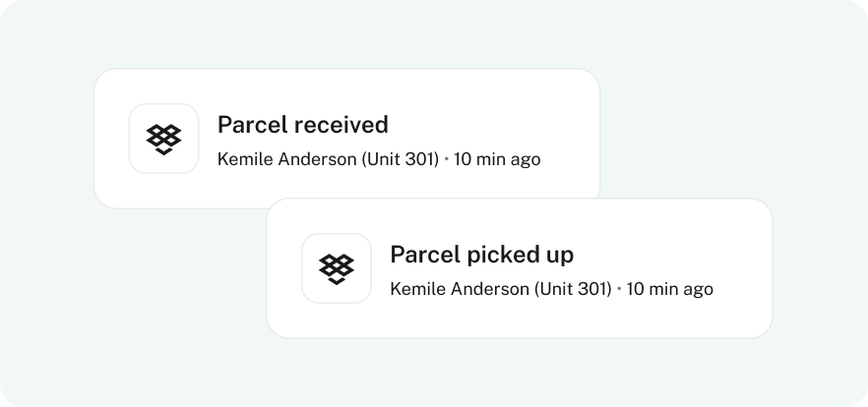The width and height of the screenshot is (868, 407).
Task: Click "10 min ago" timestamp under Parcel picked up
Action: coord(670,290)
